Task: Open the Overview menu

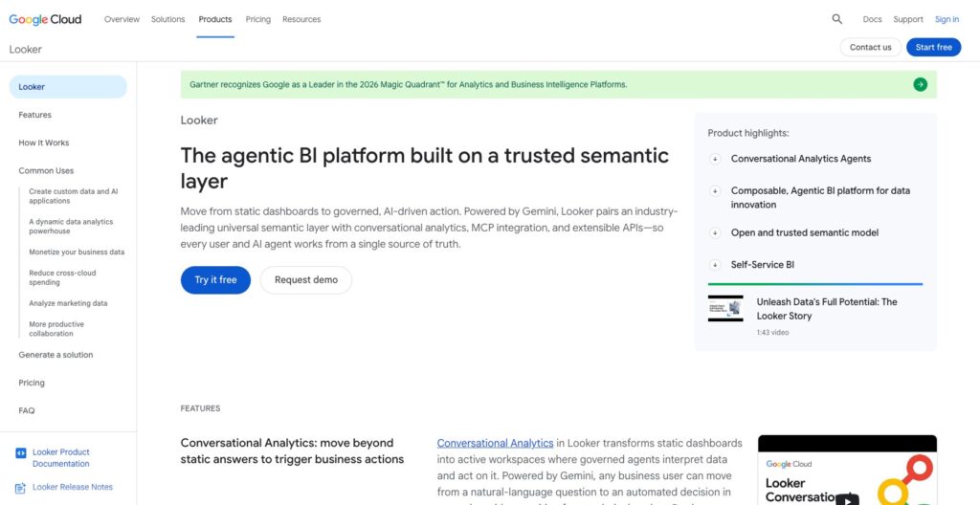Action: (122, 19)
